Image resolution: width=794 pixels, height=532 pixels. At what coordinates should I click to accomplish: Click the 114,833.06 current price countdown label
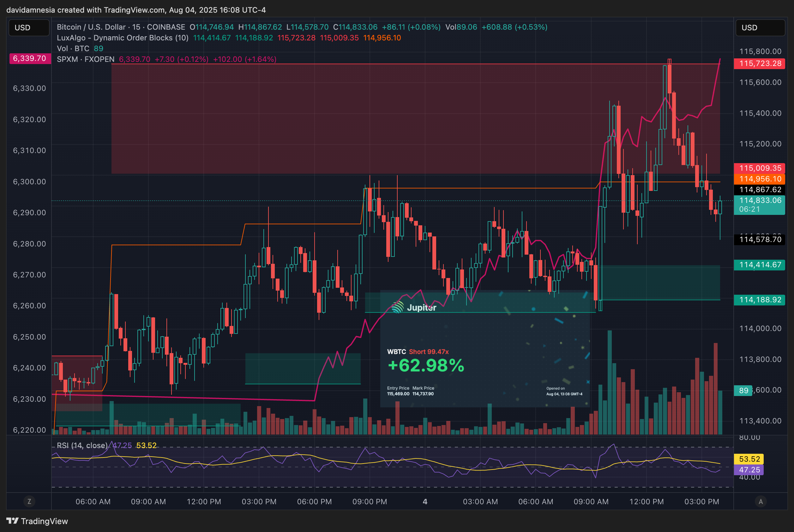click(x=759, y=204)
